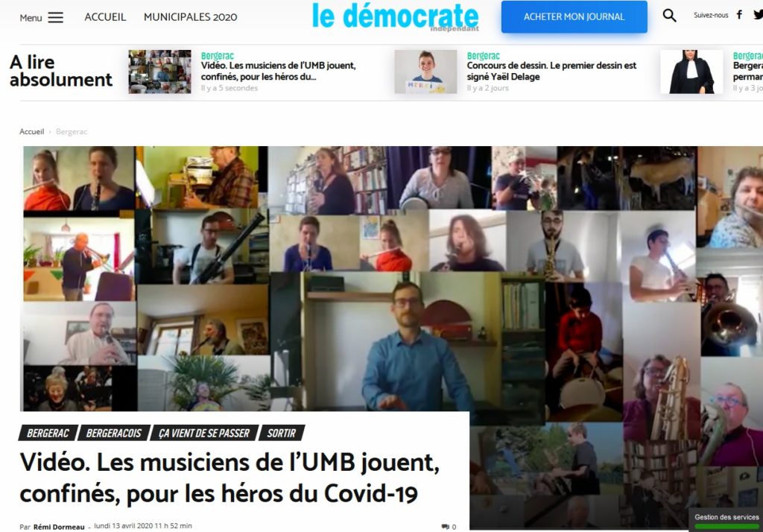Click the ACHETER MON JOURNAL button
The image size is (763, 532).
574,17
